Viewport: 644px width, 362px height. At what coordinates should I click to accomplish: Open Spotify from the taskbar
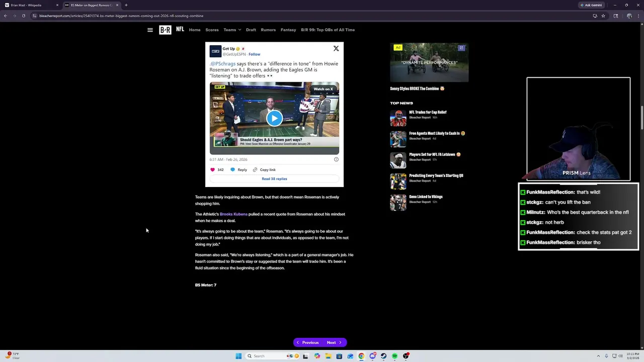(x=394, y=356)
